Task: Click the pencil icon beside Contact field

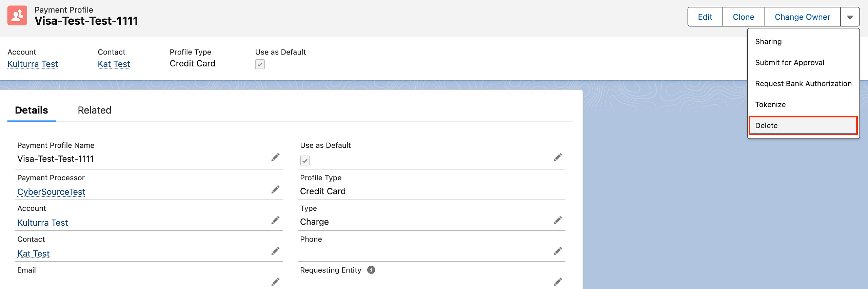Action: coord(275,251)
